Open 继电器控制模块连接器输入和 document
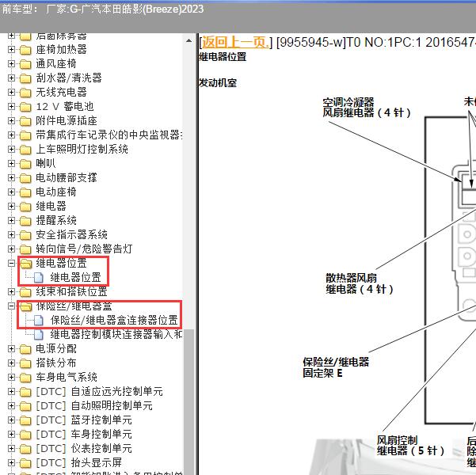Viewport: 476px width, 475px height. tap(116, 334)
